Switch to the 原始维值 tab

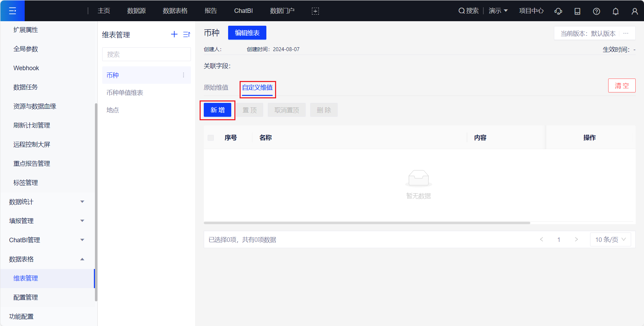click(x=216, y=88)
